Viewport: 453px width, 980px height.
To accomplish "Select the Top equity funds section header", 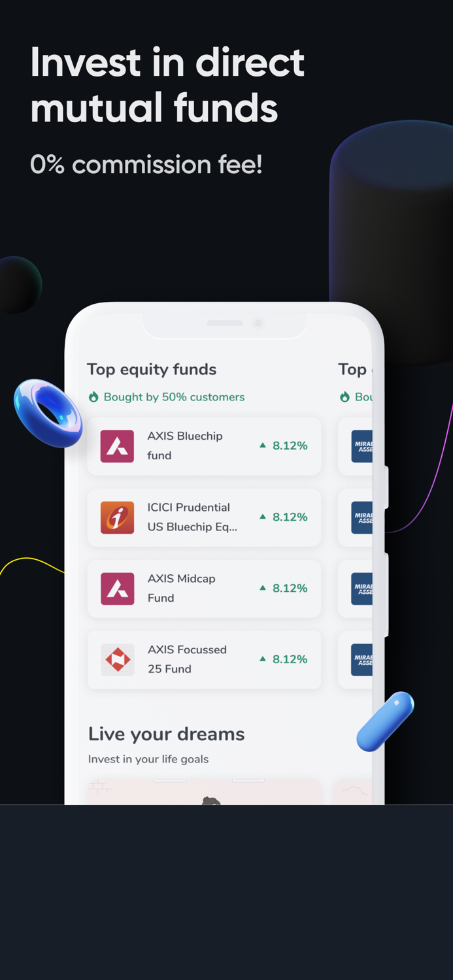I will 151,369.
